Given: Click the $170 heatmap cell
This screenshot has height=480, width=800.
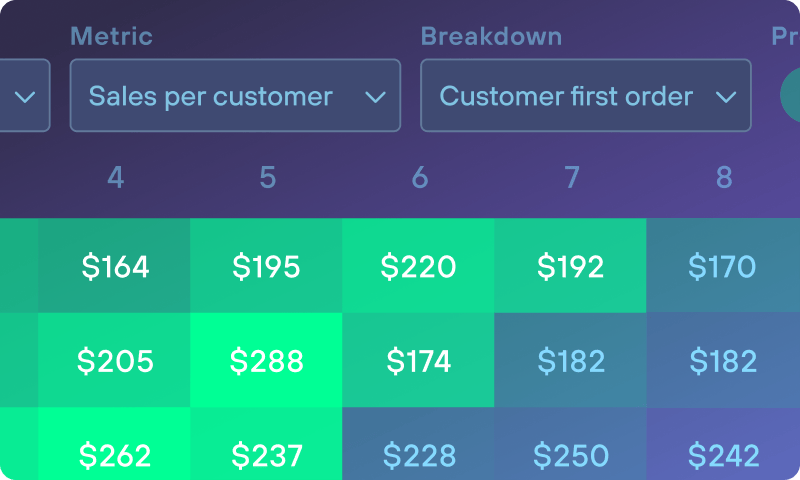Looking at the screenshot, I should (722, 267).
